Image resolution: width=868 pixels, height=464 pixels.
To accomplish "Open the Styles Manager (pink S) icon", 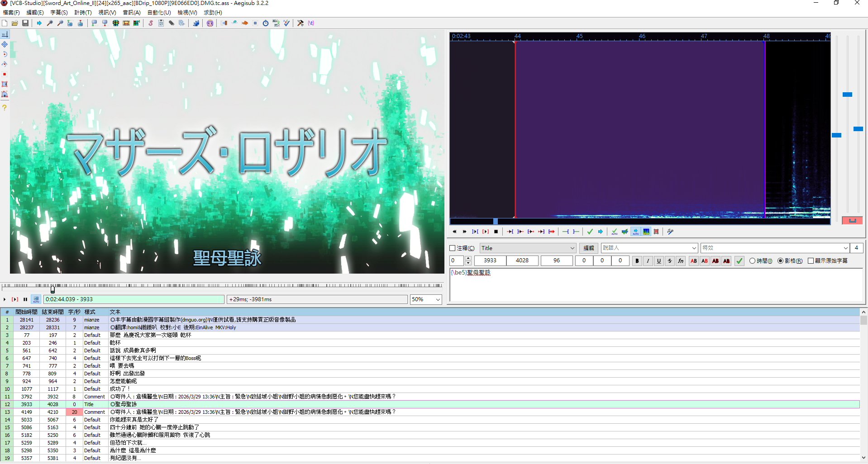I will pos(151,23).
